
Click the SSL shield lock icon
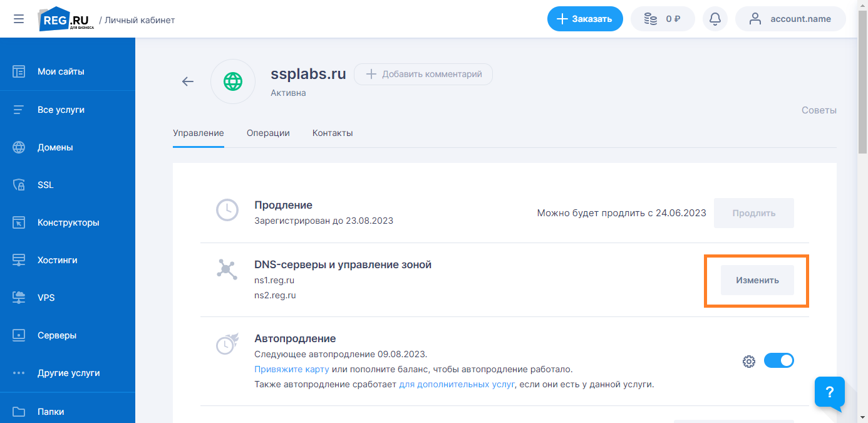(x=19, y=185)
